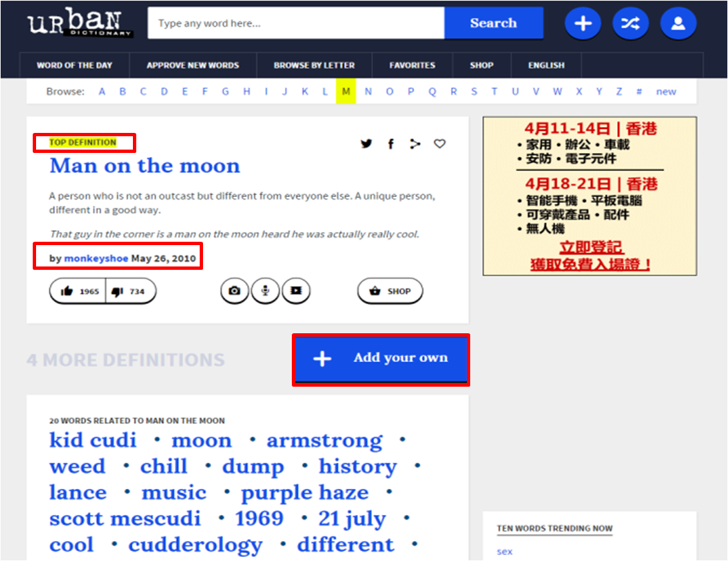Browse letter C
Screen dimensions: 728x561
click(x=143, y=91)
